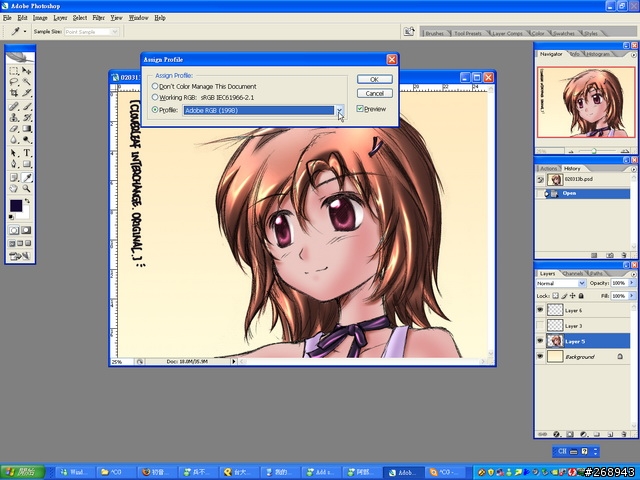Switch to the Histogram tab

(x=598, y=54)
